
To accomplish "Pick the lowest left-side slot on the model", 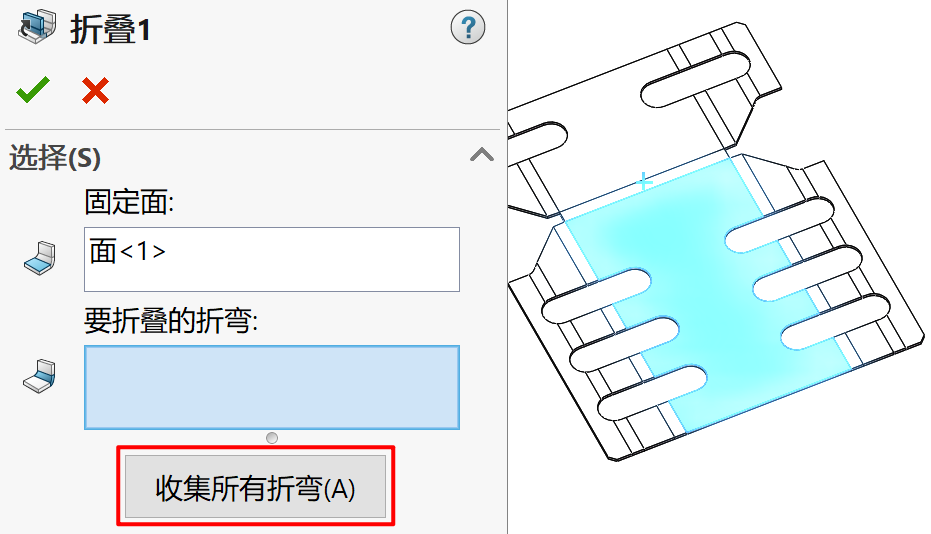I will click(652, 393).
